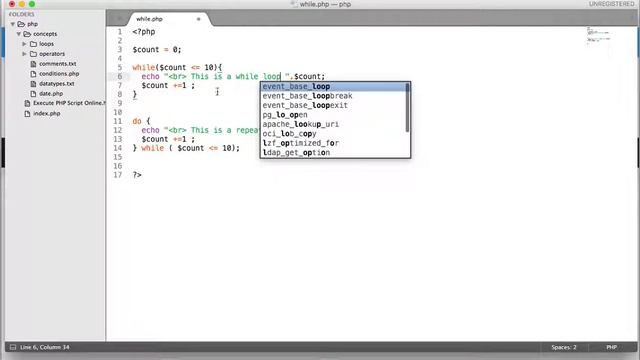This screenshot has height=360, width=640.
Task: Click the autocomplete popup scrollbar
Action: (407, 108)
